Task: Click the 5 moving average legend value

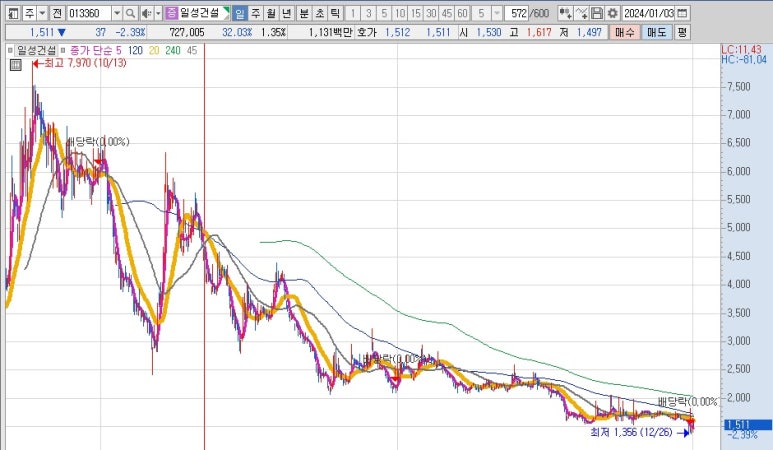Action: tap(119, 50)
